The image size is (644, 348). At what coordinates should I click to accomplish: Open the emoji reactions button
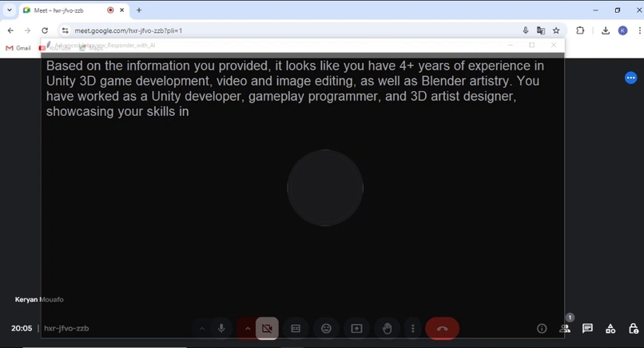click(x=326, y=328)
